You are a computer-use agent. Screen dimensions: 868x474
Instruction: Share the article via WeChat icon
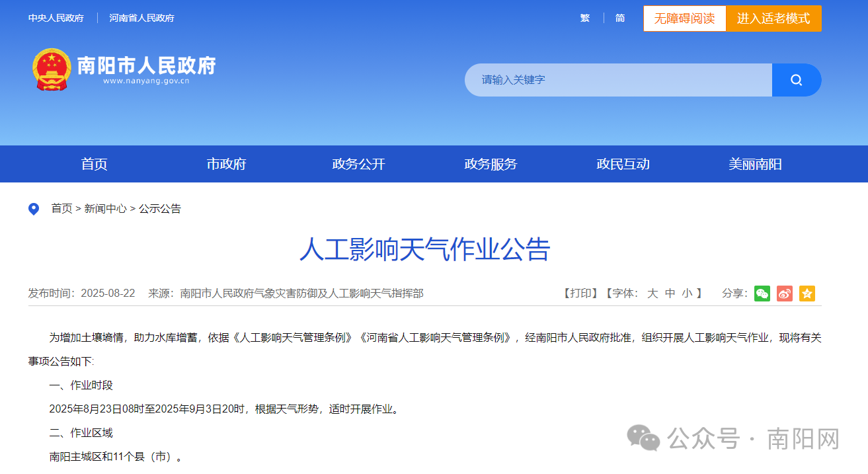[762, 294]
